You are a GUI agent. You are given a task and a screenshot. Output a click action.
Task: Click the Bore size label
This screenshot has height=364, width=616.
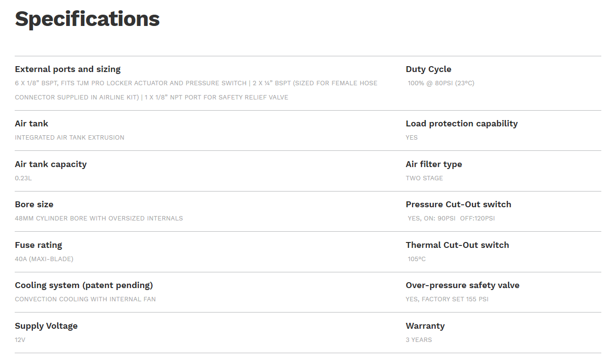tap(34, 204)
